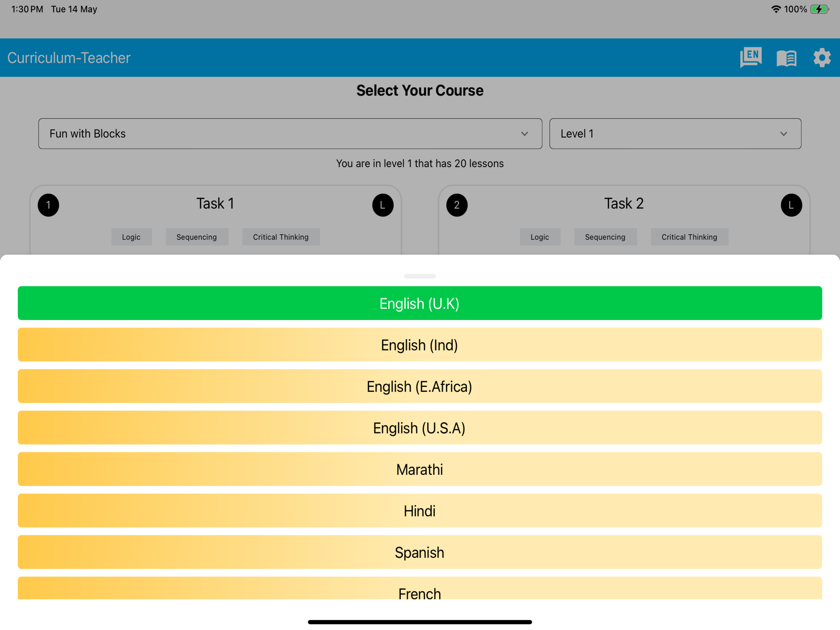Open the Task 2 card title
The width and height of the screenshot is (840, 630).
(x=624, y=204)
